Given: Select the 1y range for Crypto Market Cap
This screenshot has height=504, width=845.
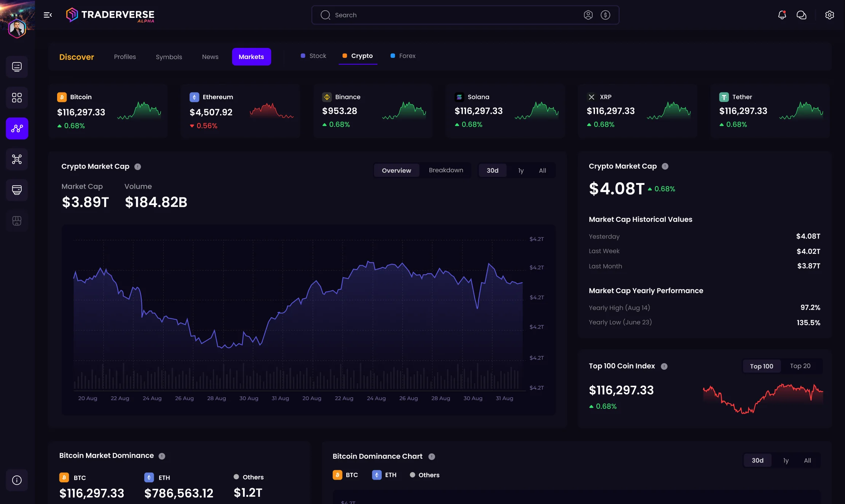Looking at the screenshot, I should [520, 170].
